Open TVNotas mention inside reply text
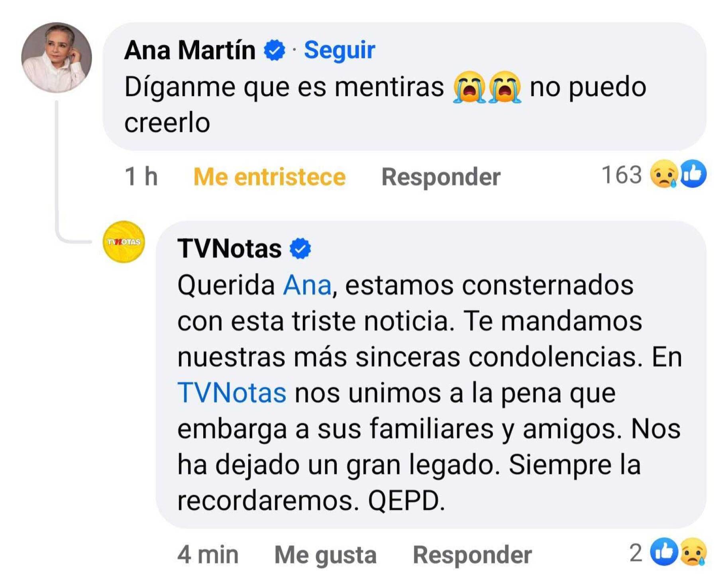Image resolution: width=728 pixels, height=574 pixels. [232, 393]
